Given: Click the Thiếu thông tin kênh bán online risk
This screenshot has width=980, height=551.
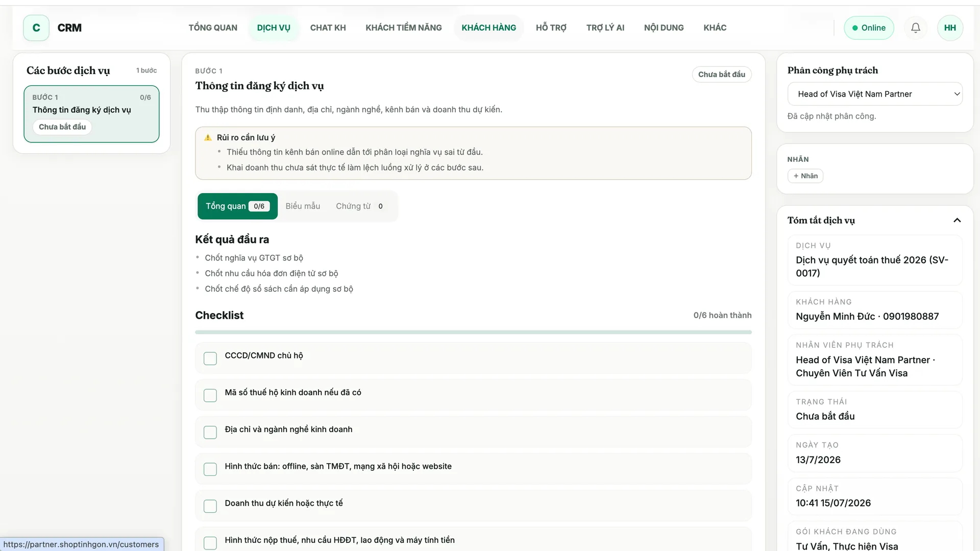Looking at the screenshot, I should 354,152.
